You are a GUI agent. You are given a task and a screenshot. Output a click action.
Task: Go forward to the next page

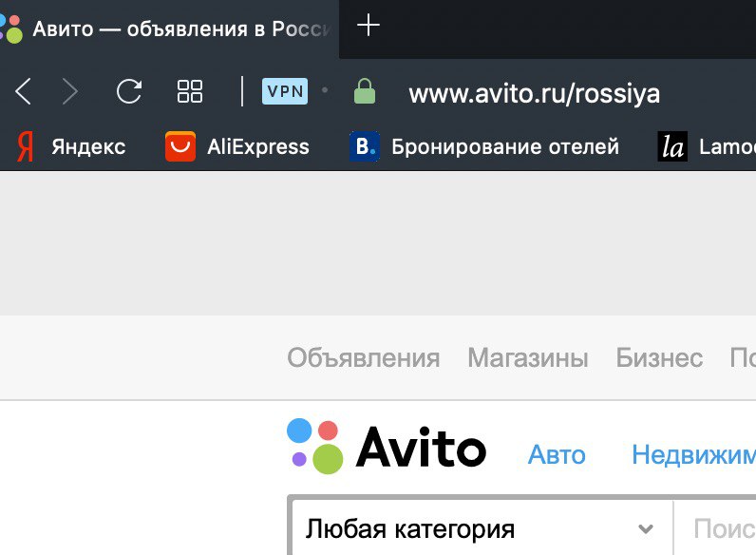coord(70,91)
